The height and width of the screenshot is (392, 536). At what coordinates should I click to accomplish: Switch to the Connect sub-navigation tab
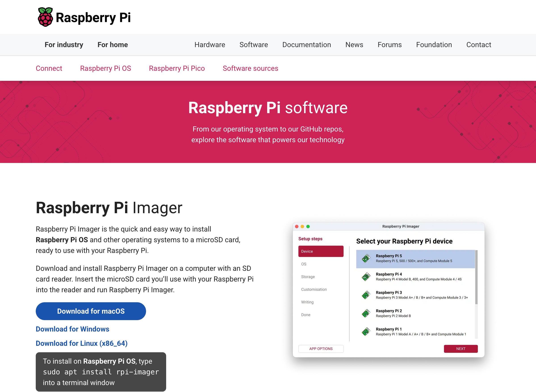[49, 68]
